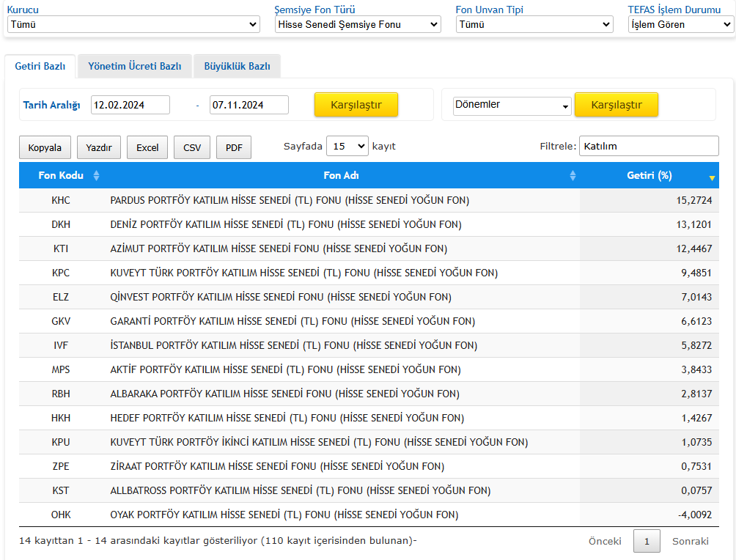Switch to the Getiri Bazlı tab
The width and height of the screenshot is (736, 560).
[40, 66]
